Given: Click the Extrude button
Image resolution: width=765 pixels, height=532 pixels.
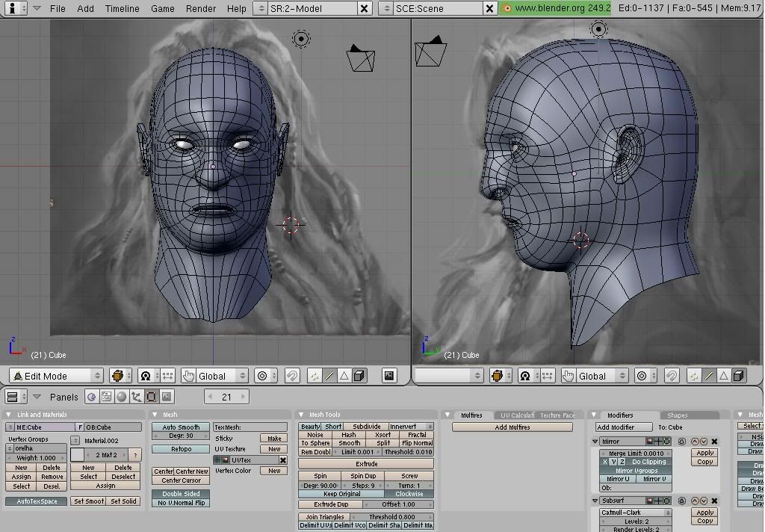Looking at the screenshot, I should click(x=366, y=464).
